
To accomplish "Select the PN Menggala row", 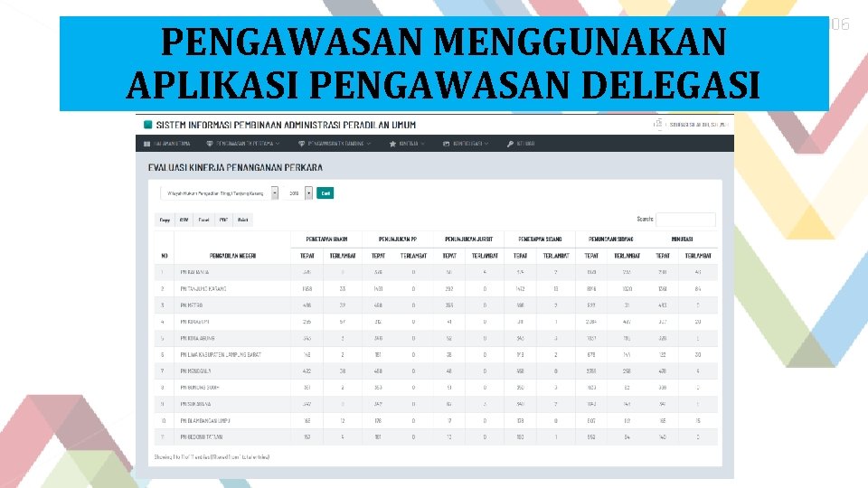I will point(436,371).
